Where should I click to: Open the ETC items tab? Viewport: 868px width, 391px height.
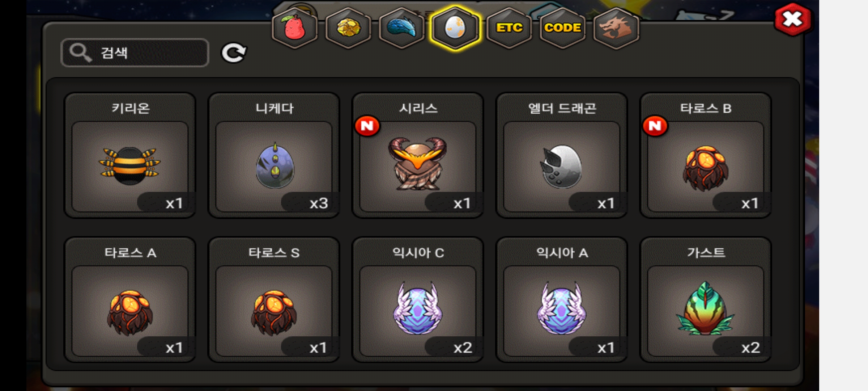coord(509,28)
